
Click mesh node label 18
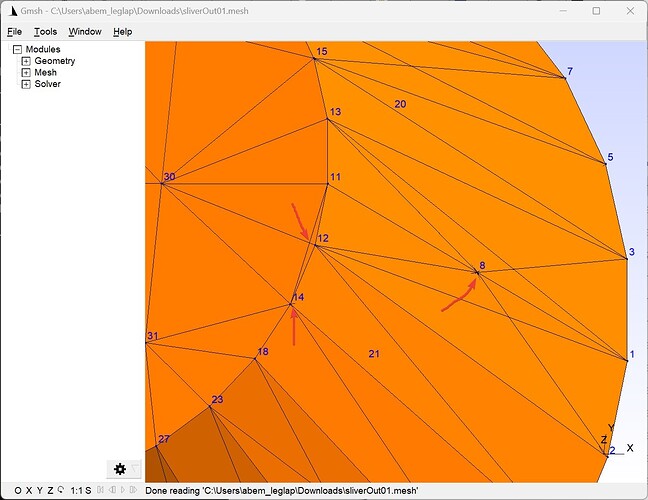263,352
